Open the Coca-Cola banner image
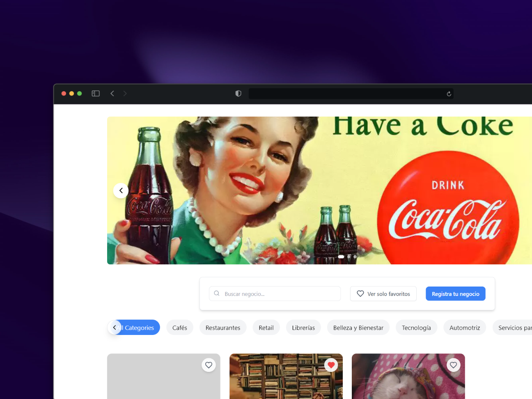 (319, 190)
